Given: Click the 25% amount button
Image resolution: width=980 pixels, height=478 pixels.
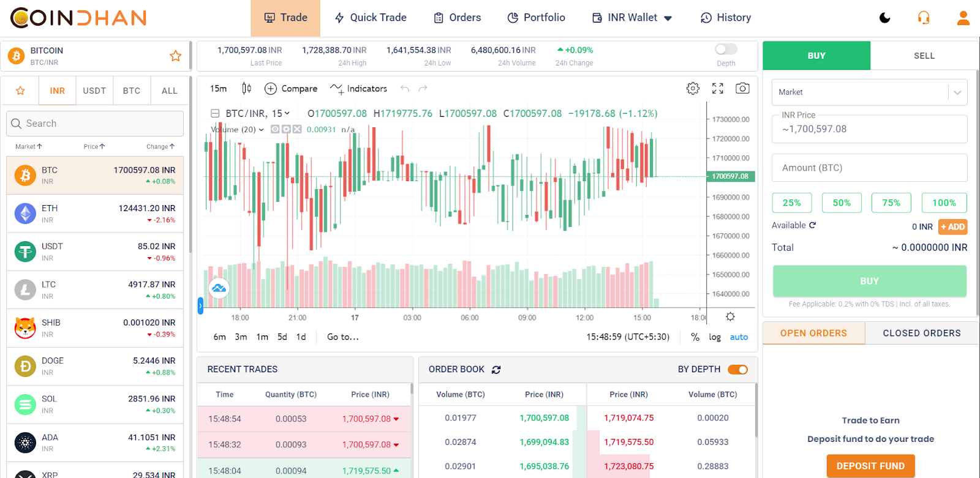Looking at the screenshot, I should tap(792, 203).
